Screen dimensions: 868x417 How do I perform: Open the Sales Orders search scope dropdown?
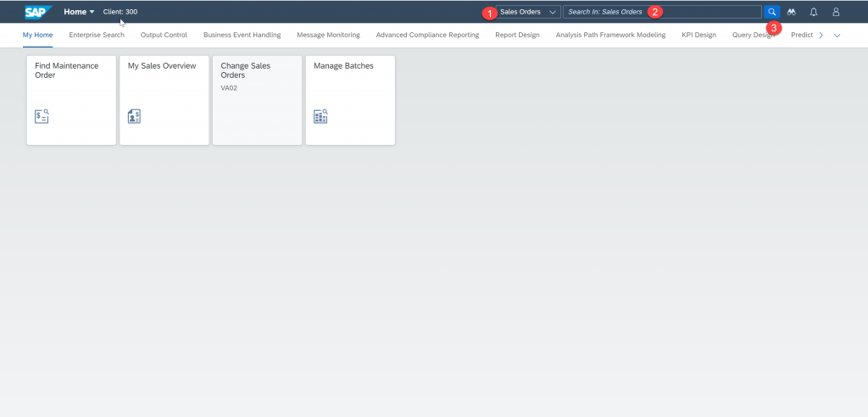coord(528,12)
